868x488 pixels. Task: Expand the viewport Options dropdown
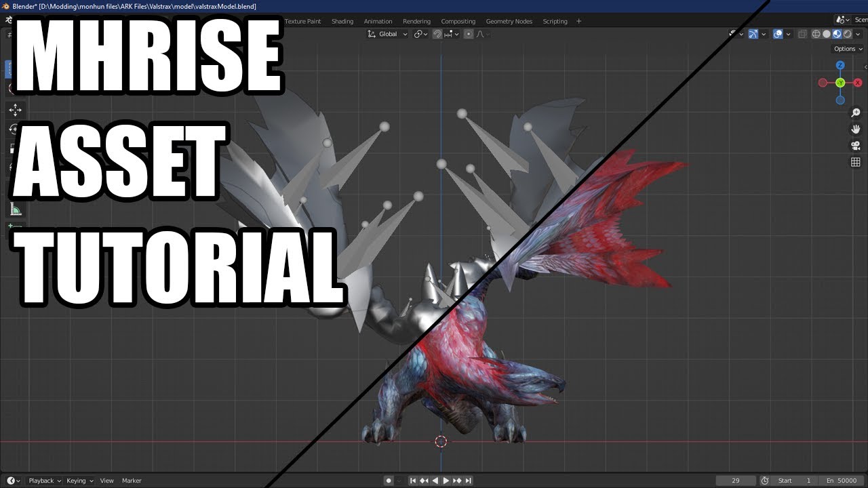848,49
